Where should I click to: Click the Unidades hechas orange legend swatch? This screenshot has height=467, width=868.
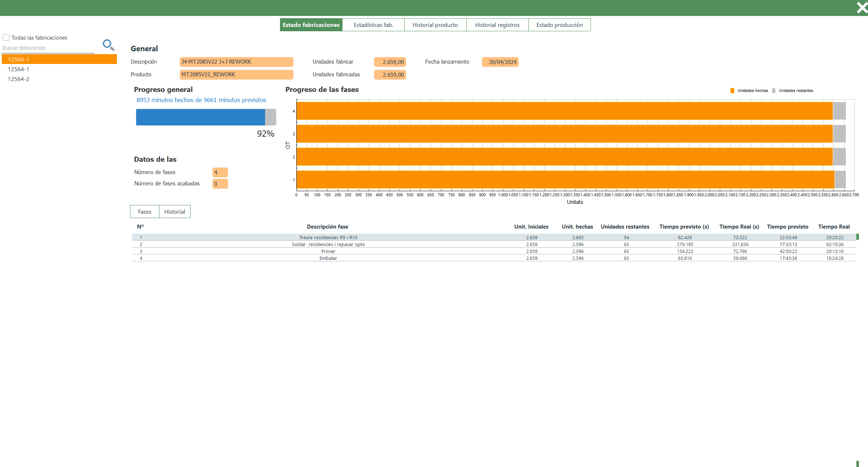pos(732,90)
